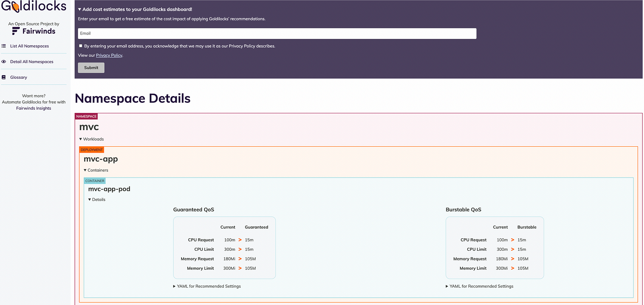This screenshot has width=644, height=305.
Task: Click the orange arrow on Guaranteed CPU Request row
Action: coord(240,240)
